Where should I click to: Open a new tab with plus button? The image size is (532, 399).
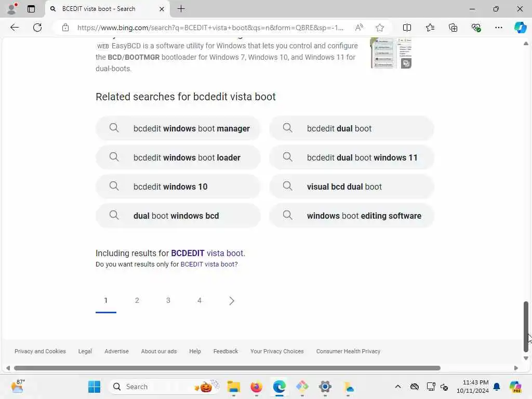(181, 9)
